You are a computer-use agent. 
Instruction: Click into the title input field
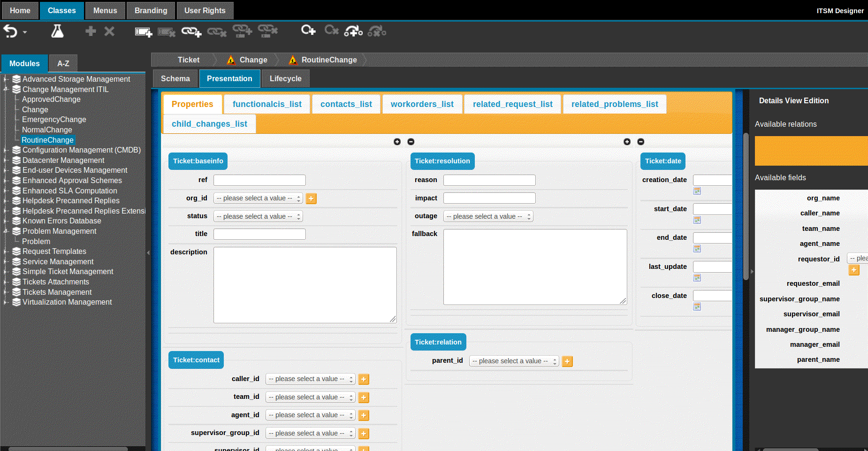click(x=259, y=234)
